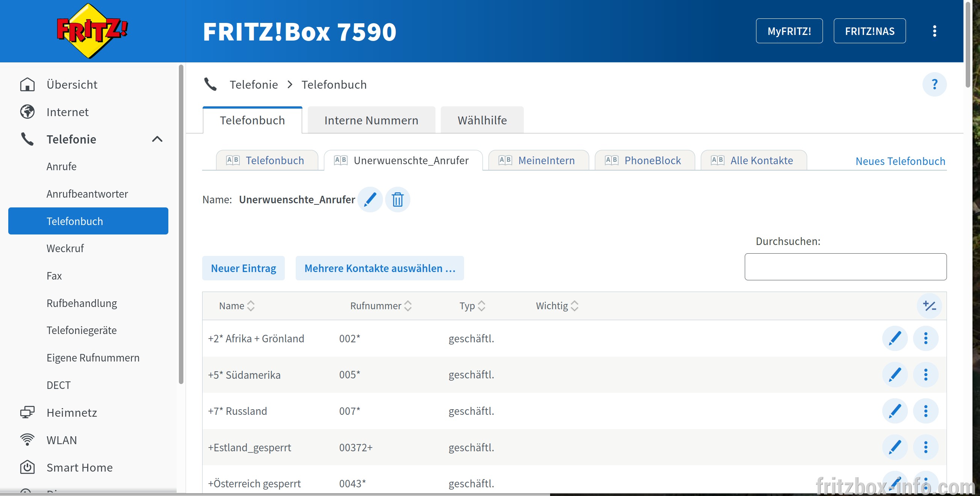Open Weckruf in the sidebar

(x=65, y=248)
